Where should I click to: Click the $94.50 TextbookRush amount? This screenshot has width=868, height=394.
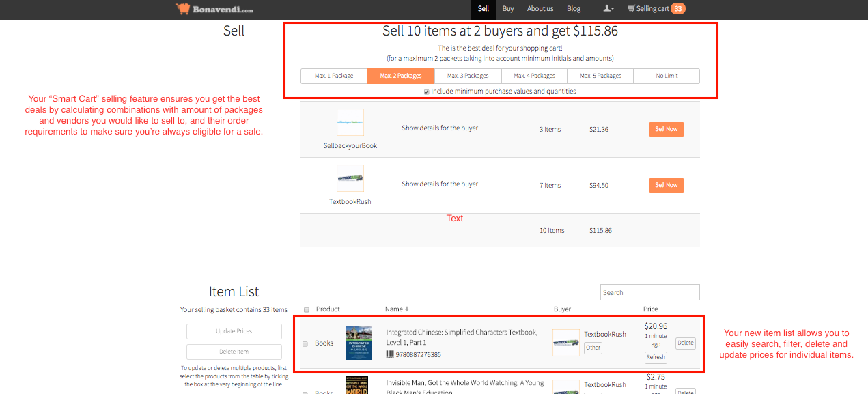[x=599, y=186]
